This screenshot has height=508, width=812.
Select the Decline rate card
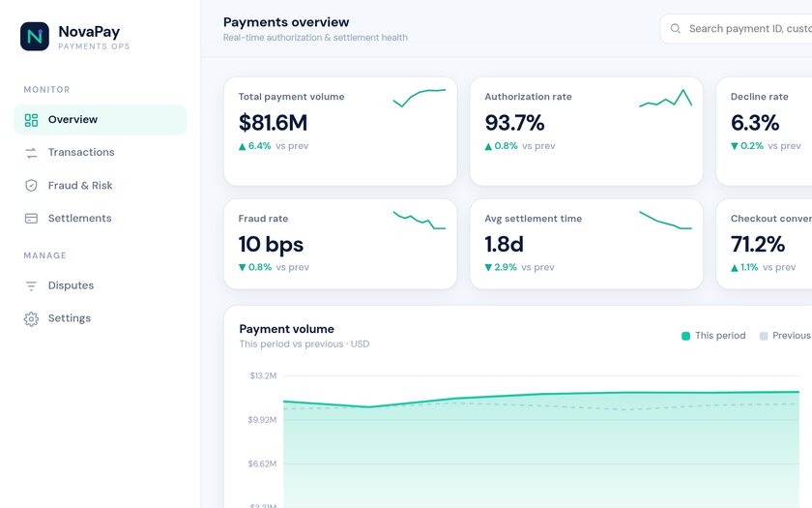click(x=764, y=132)
